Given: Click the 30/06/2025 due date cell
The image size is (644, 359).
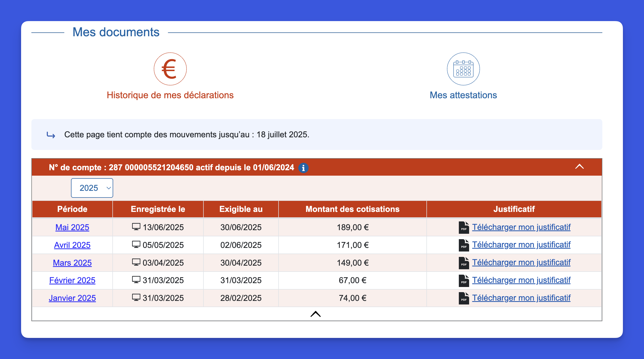Looking at the screenshot, I should click(x=241, y=227).
